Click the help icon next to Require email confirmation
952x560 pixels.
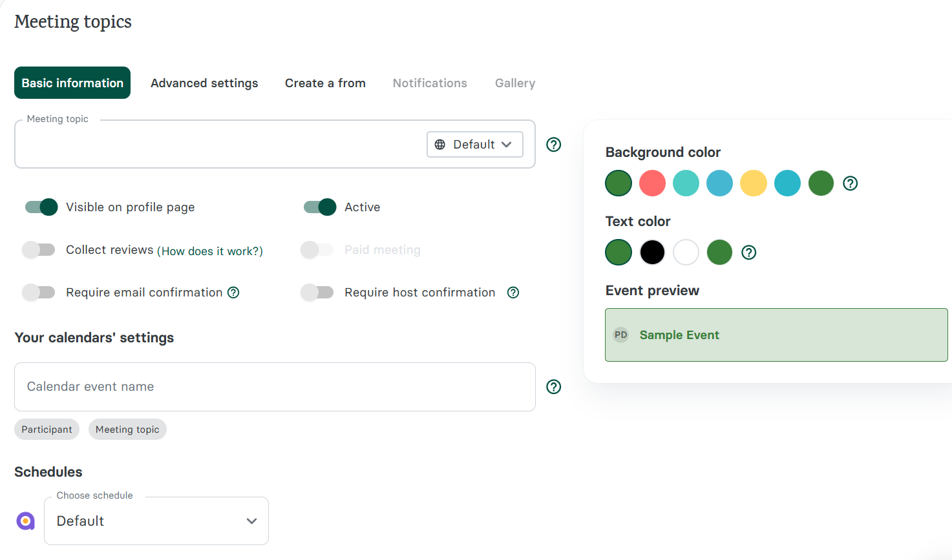click(x=233, y=292)
